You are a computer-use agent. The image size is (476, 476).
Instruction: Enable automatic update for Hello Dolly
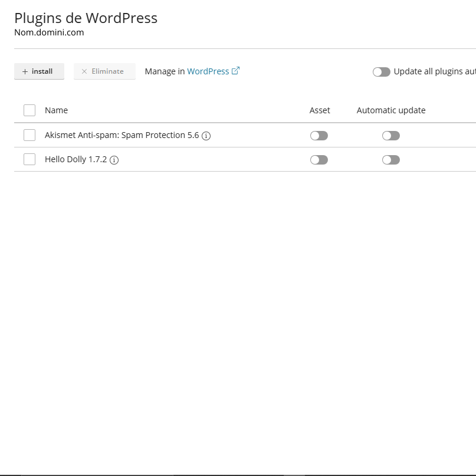pos(390,160)
